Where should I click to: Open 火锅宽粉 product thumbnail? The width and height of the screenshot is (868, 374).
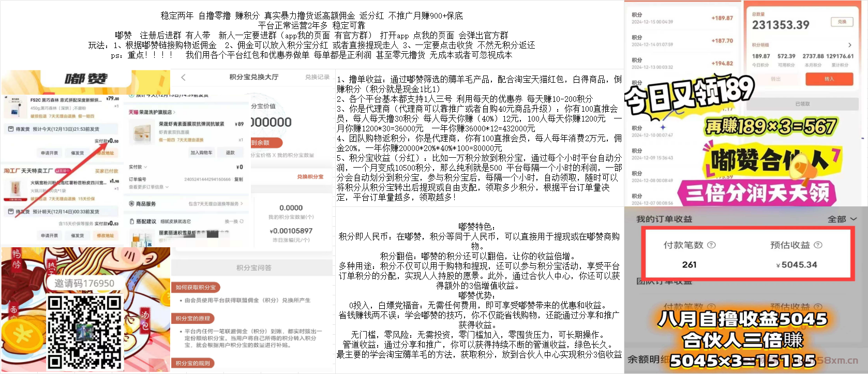(x=16, y=190)
